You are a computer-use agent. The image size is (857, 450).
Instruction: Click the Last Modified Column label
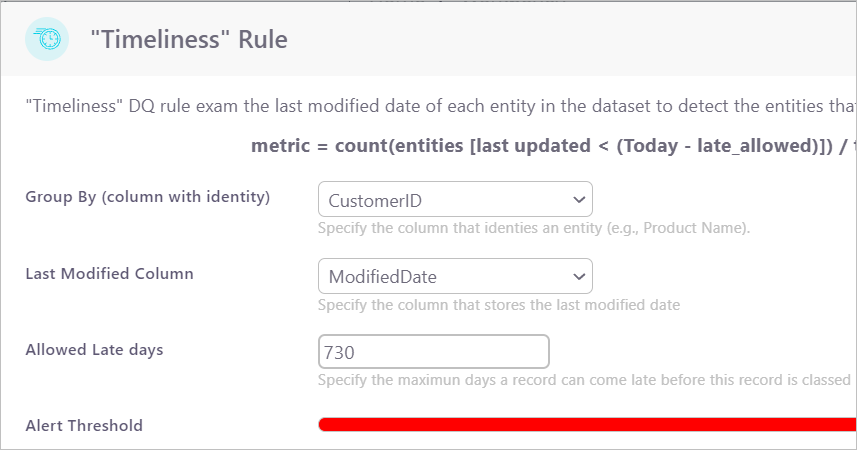pos(109,273)
